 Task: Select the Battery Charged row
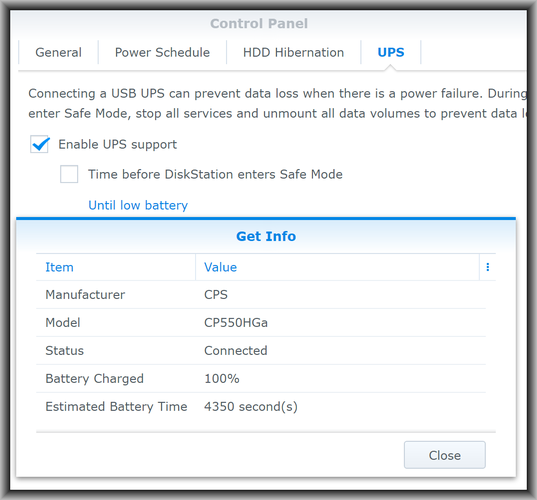(x=261, y=379)
